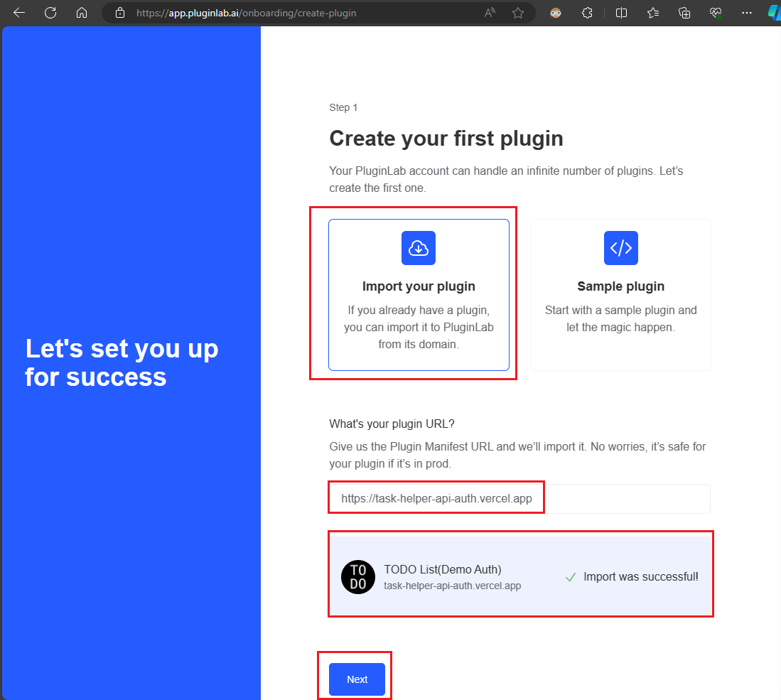Open Settings and more ellipsis menu

(x=746, y=12)
